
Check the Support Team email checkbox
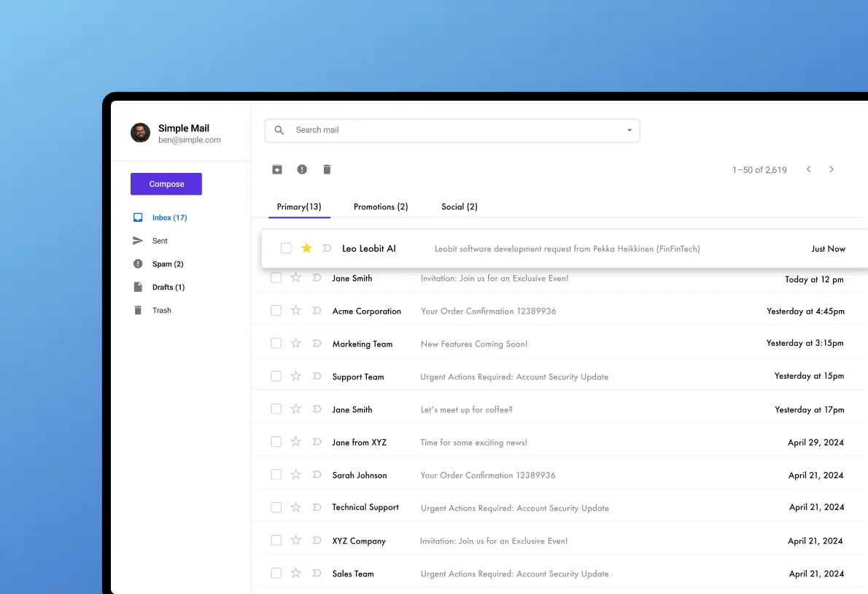pyautogui.click(x=276, y=377)
